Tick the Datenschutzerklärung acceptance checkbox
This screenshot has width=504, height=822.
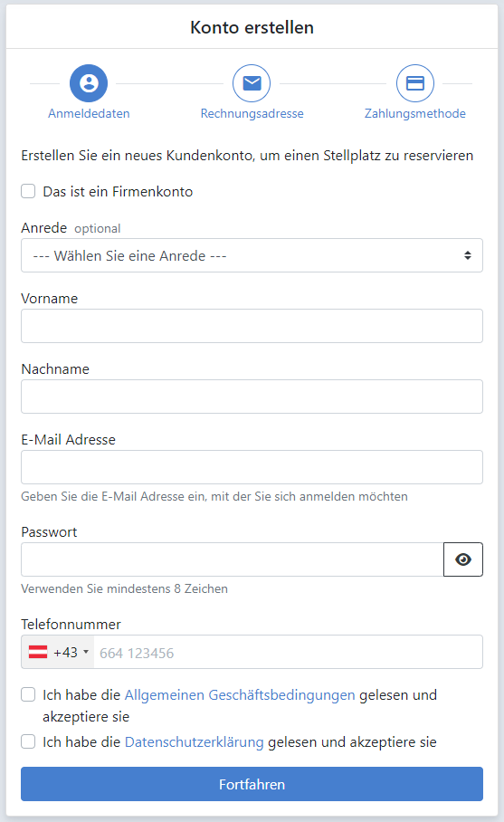28,741
